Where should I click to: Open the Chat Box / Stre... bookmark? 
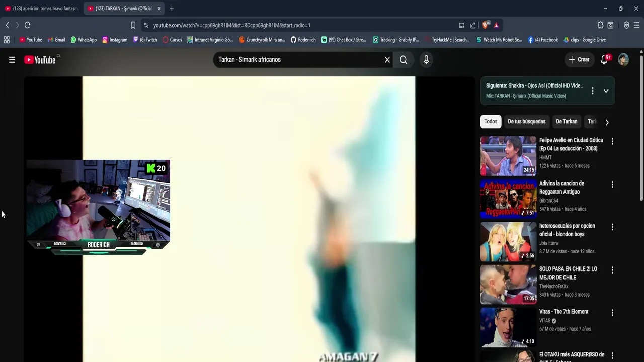[x=344, y=40]
